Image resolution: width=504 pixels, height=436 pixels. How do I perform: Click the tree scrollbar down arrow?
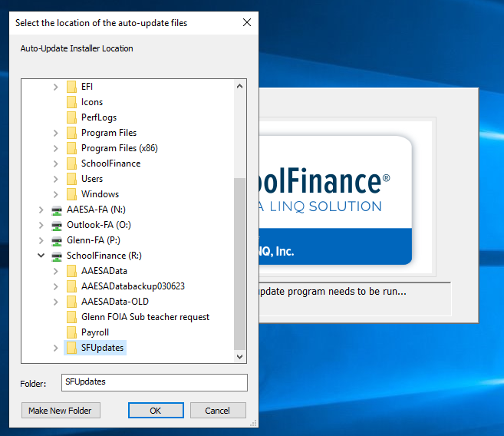(239, 357)
